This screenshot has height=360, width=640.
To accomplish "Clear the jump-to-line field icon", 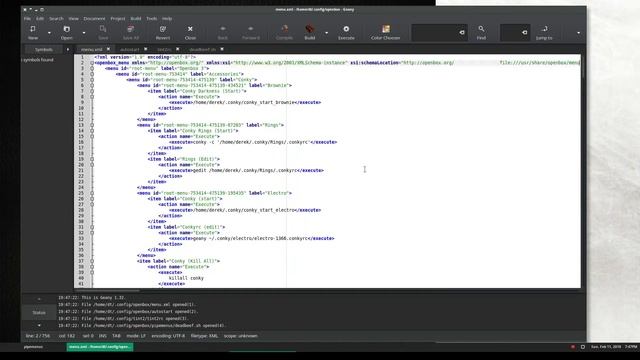I will tap(524, 33).
